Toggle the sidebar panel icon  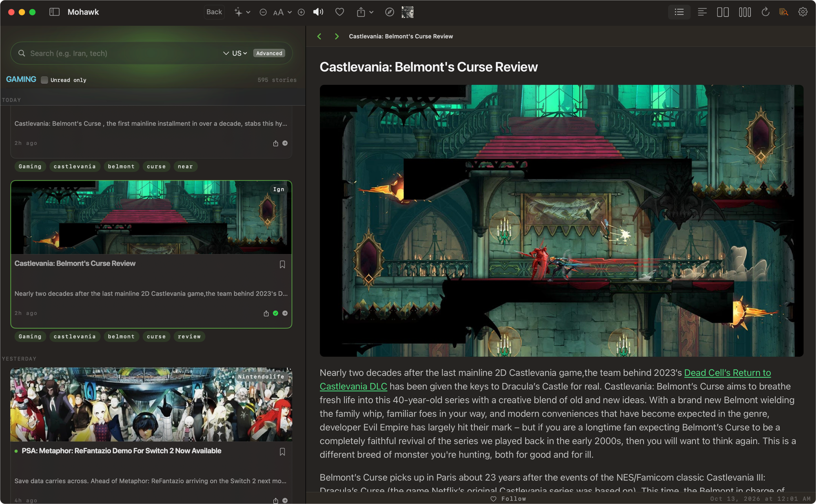point(54,12)
